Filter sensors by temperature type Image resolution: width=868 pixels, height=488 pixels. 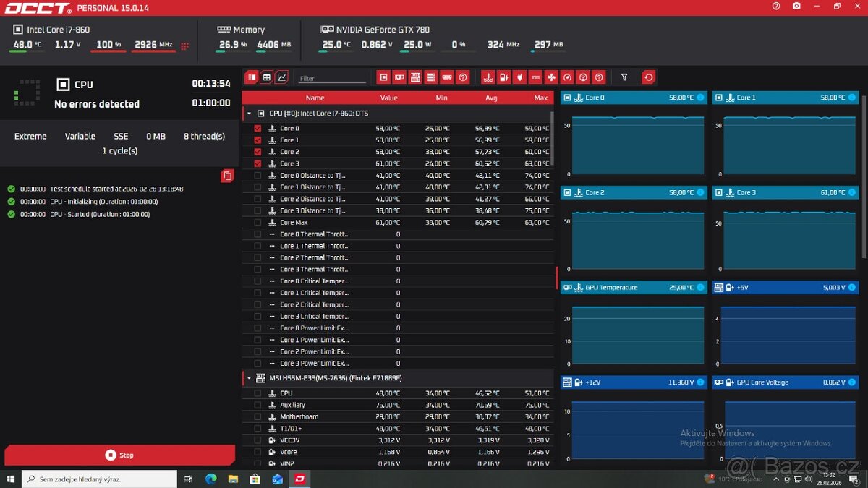pyautogui.click(x=488, y=77)
